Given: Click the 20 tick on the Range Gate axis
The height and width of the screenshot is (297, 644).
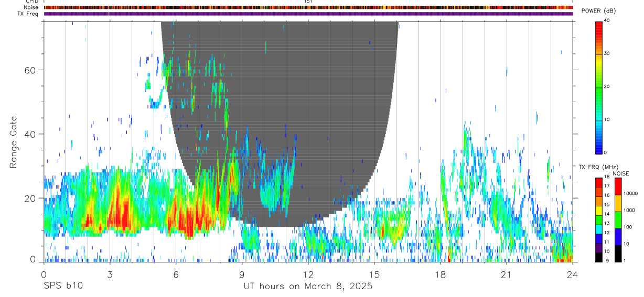Looking at the screenshot, I should (30, 198).
